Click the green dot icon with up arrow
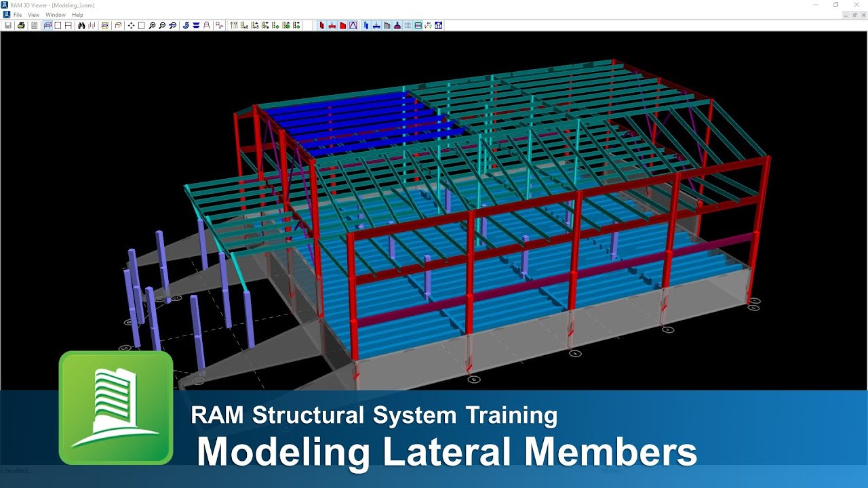 286,26
